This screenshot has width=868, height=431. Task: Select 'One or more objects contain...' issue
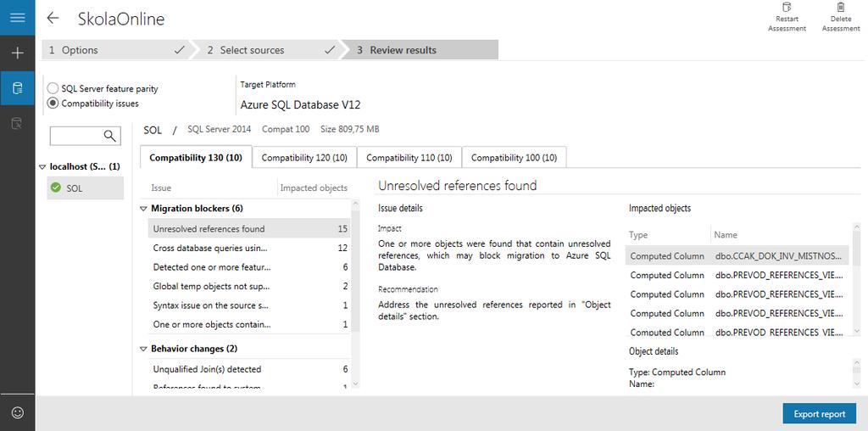tap(249, 325)
